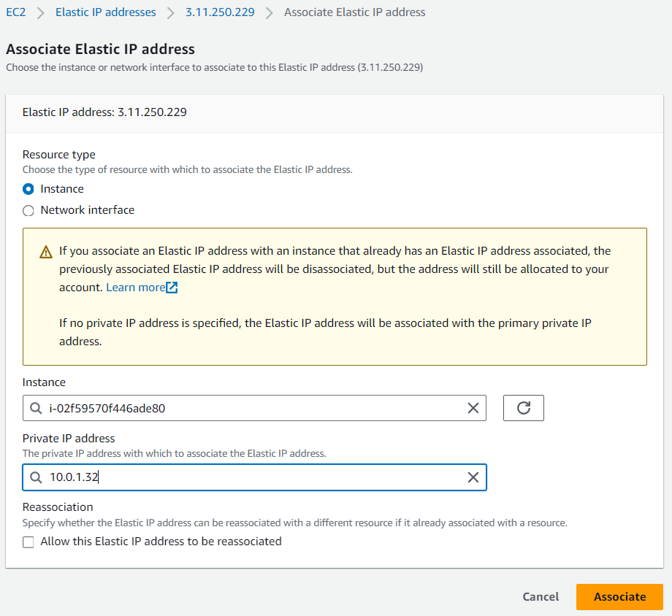Refresh the instance list

click(523, 408)
